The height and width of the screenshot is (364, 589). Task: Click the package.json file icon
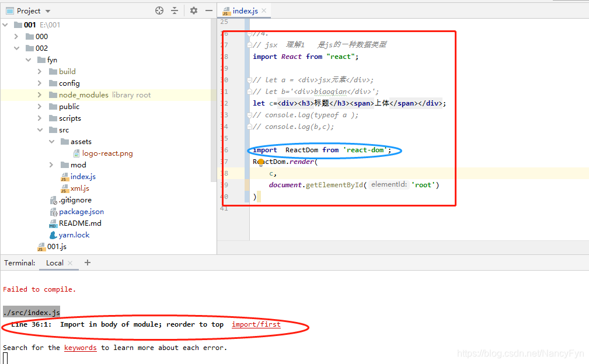53,212
